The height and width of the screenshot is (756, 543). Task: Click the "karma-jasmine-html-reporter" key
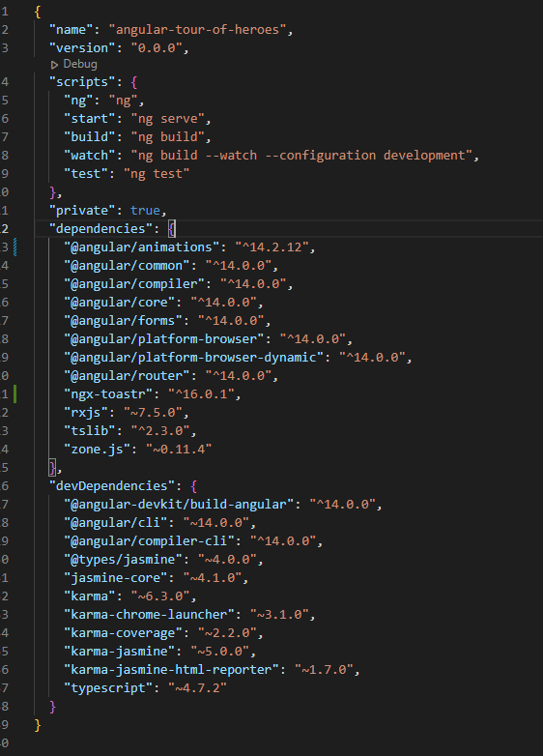tap(171, 670)
